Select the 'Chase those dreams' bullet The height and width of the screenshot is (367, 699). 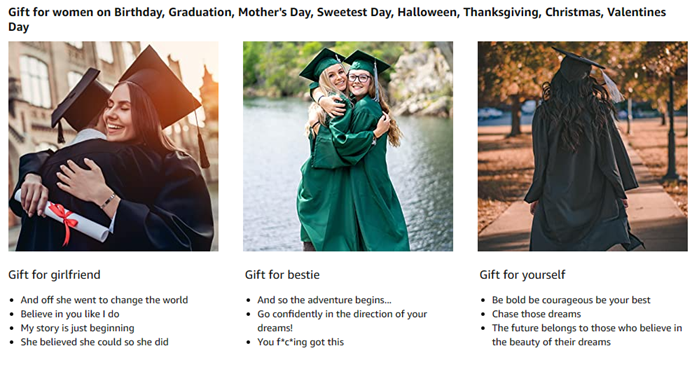[x=537, y=314]
